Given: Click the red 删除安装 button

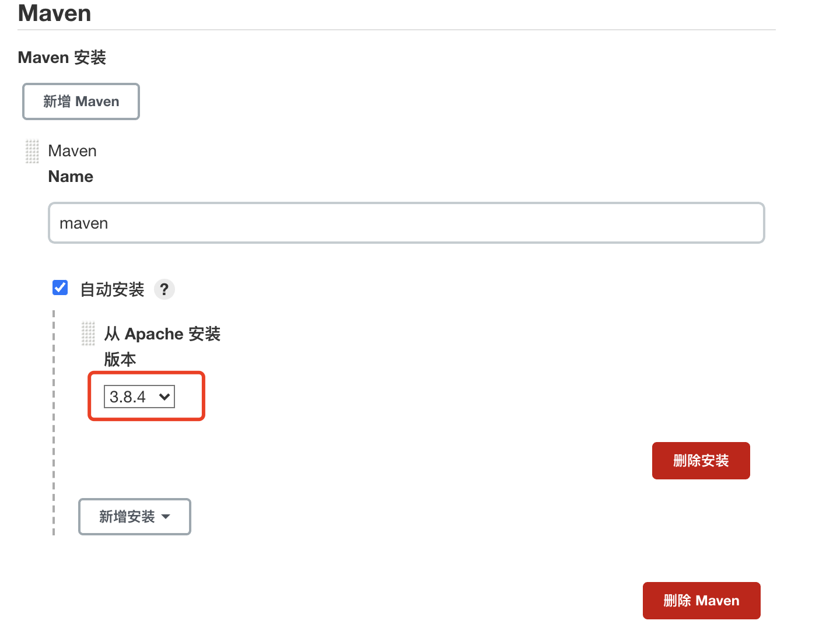Looking at the screenshot, I should click(701, 461).
